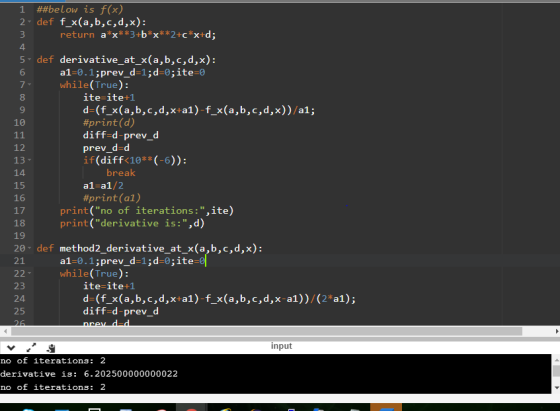Fold the f_x function at line 2
The image size is (560, 411).
pyautogui.click(x=30, y=22)
